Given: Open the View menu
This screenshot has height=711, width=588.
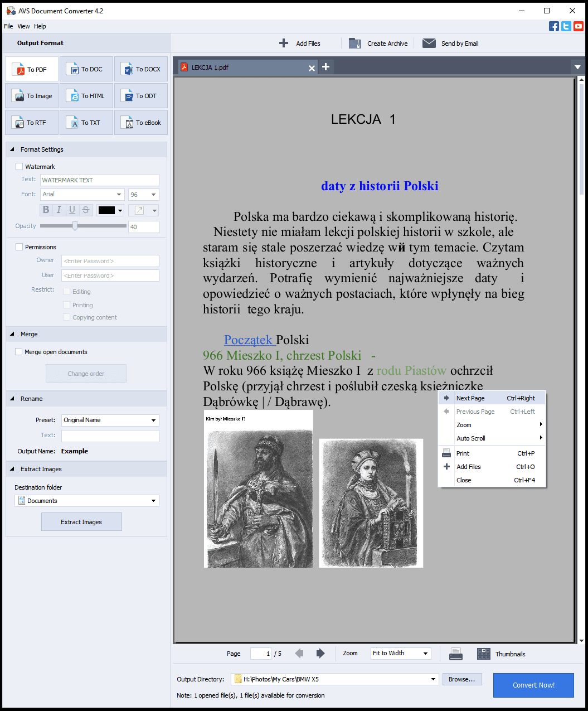Looking at the screenshot, I should pos(23,26).
